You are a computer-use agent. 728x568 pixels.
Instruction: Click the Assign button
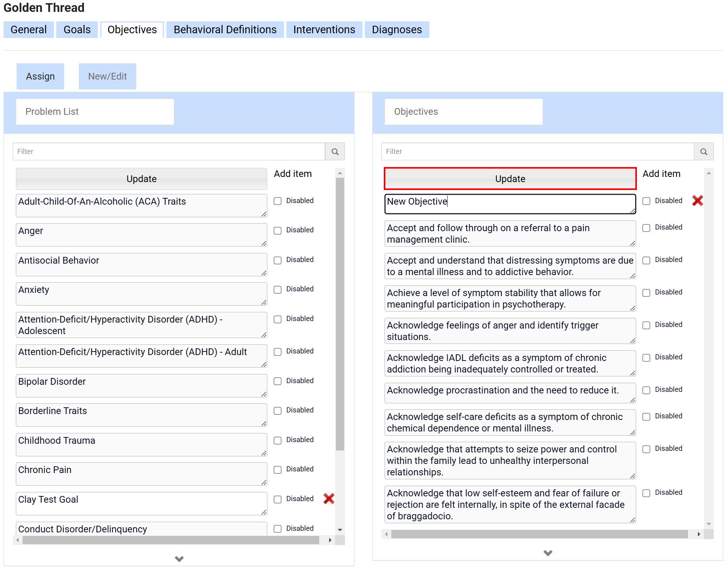(40, 76)
